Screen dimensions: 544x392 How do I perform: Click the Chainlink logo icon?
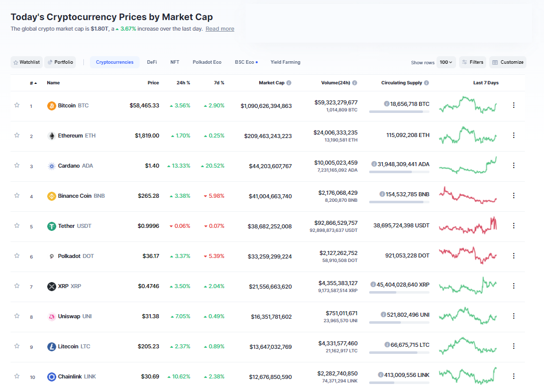[x=51, y=377]
